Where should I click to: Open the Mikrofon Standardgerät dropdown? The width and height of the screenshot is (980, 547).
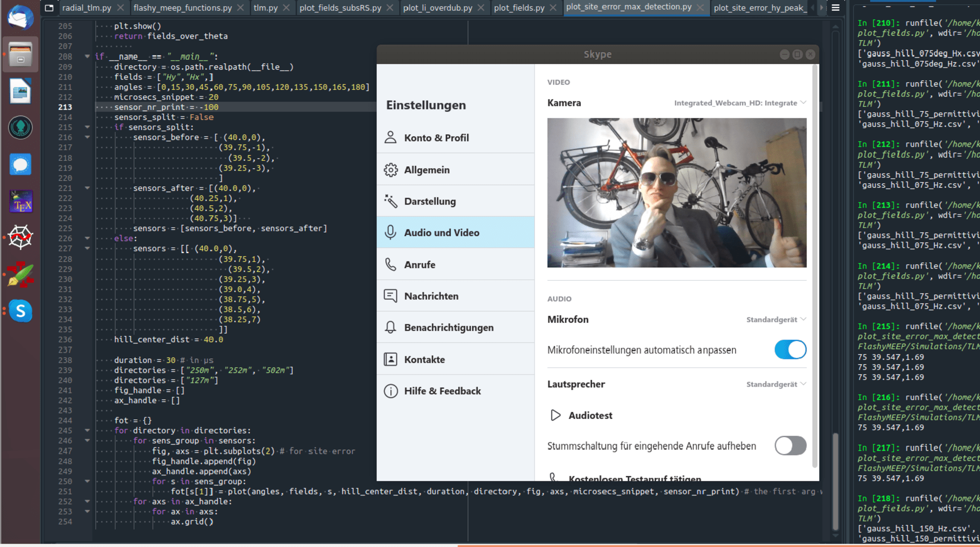776,320
